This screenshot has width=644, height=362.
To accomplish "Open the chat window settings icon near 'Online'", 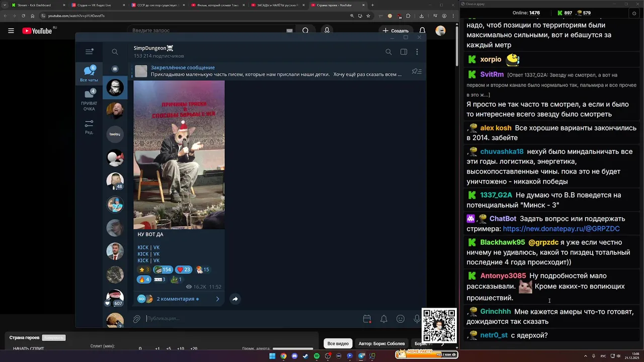I will coord(634,13).
